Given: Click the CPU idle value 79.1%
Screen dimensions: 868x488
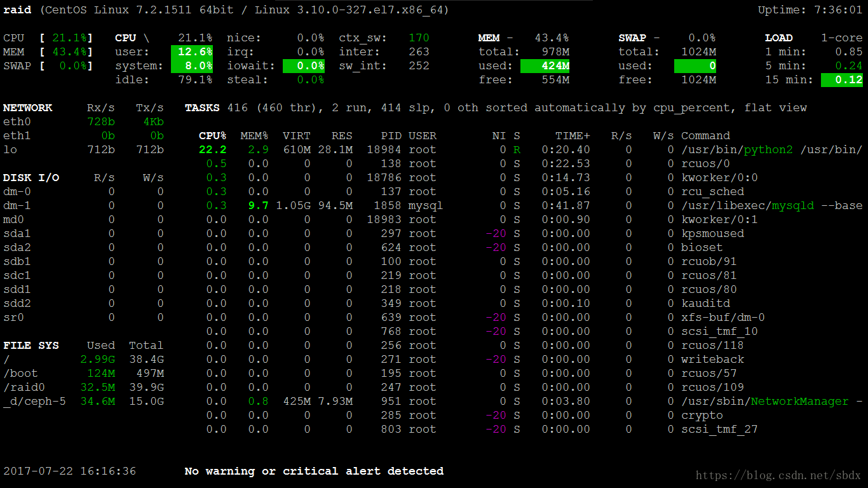Looking at the screenshot, I should (195, 80).
